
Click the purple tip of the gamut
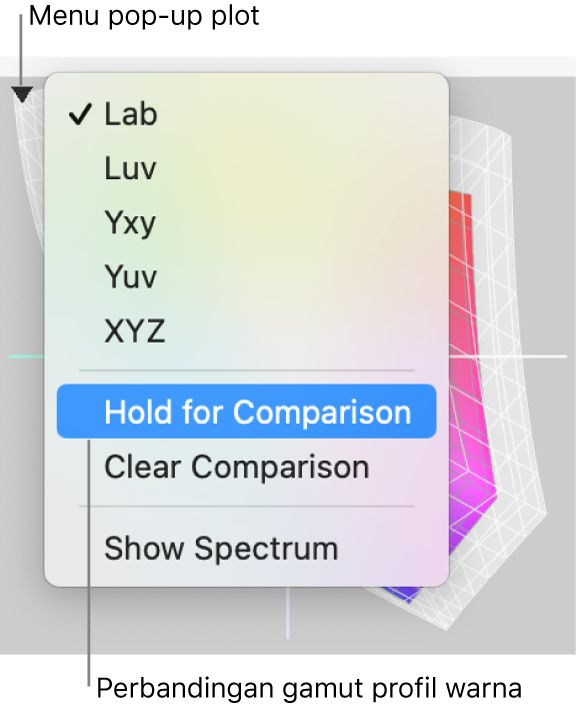tap(405, 594)
